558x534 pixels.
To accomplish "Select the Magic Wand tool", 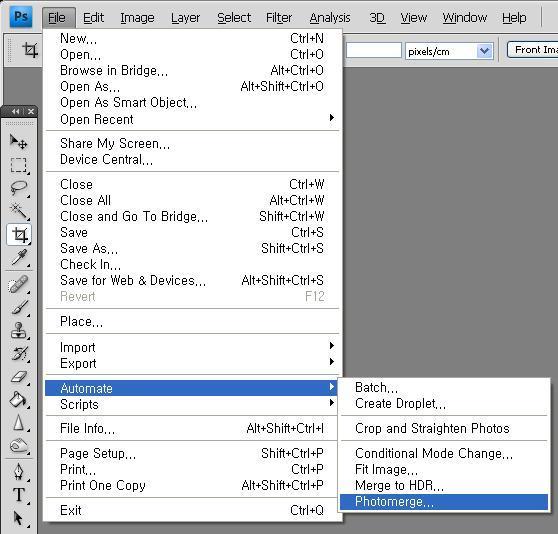I will [19, 211].
